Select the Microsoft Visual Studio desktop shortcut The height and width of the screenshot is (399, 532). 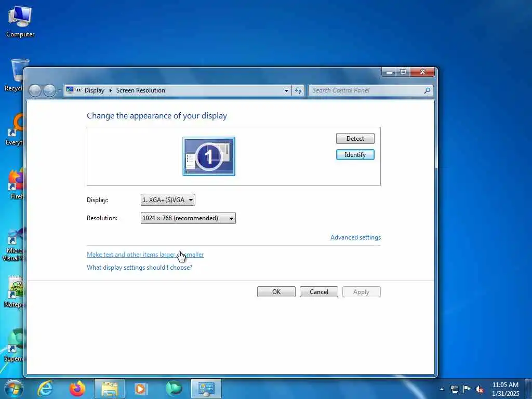(13, 244)
